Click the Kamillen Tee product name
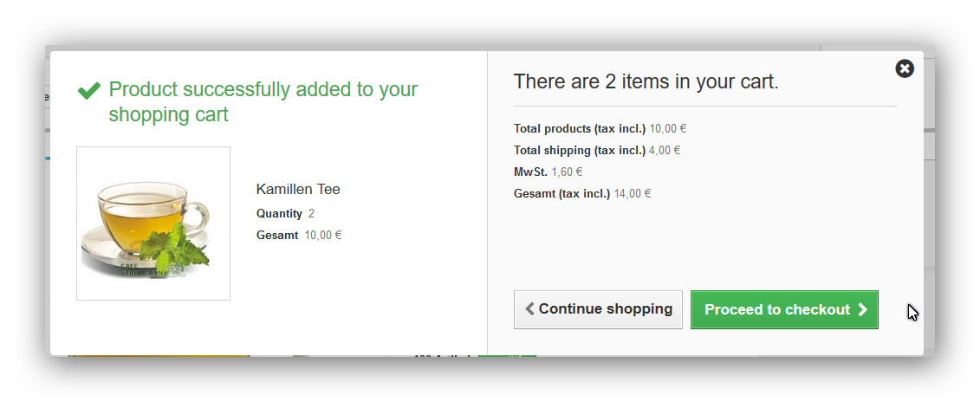Screen dimensions: 980x402 pyautogui.click(x=298, y=189)
